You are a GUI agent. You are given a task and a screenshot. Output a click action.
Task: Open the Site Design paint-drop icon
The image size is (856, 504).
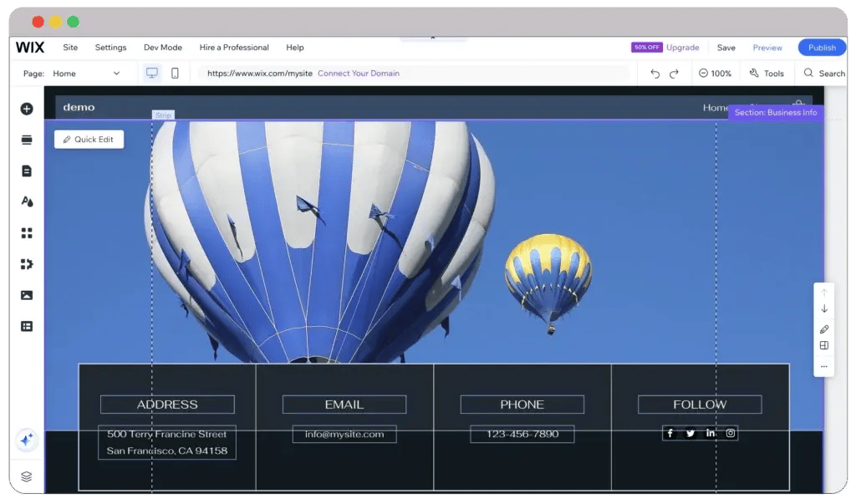pyautogui.click(x=27, y=201)
